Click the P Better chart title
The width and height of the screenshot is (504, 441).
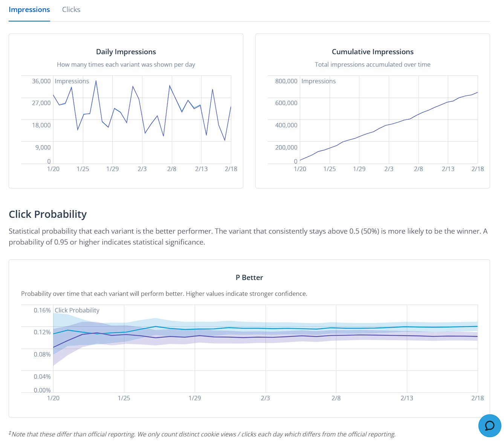249,278
